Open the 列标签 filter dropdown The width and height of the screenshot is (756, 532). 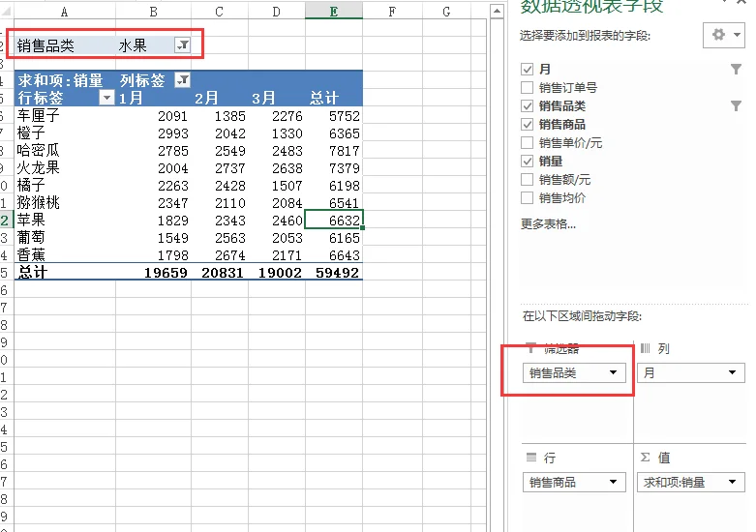(x=182, y=80)
